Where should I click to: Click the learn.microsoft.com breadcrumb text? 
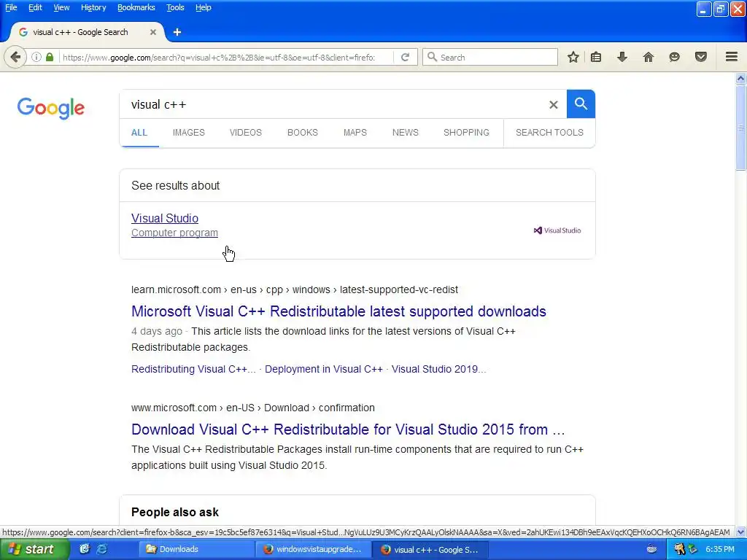tap(295, 289)
